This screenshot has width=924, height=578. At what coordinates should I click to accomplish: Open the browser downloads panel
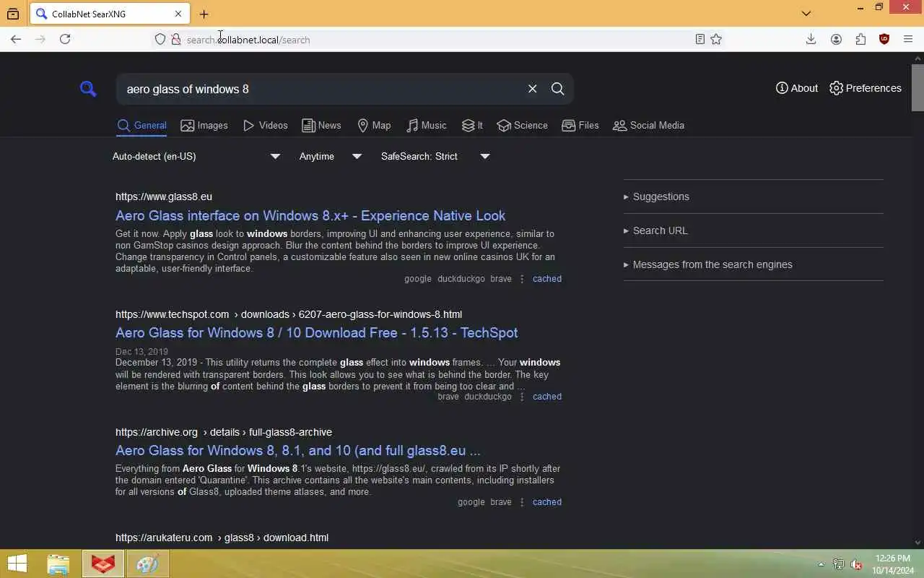811,40
